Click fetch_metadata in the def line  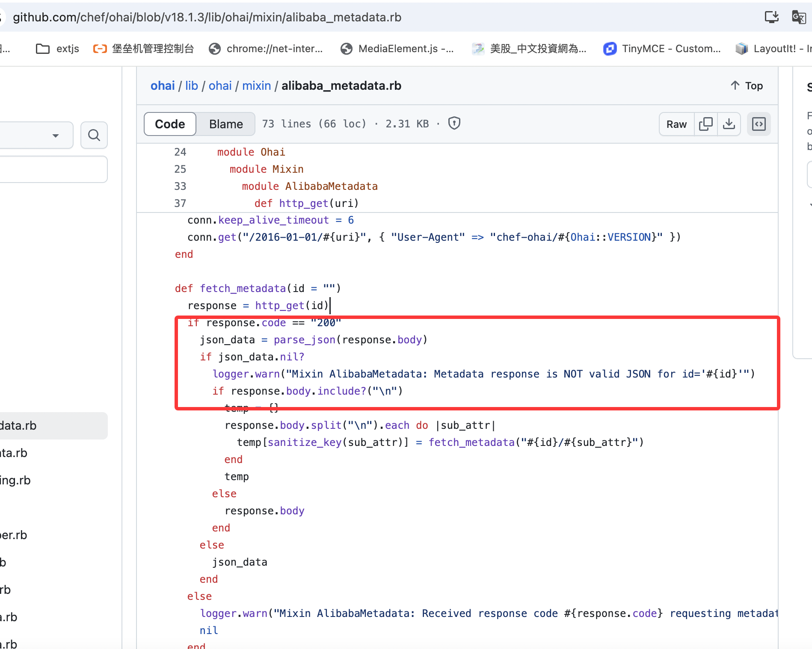(x=243, y=289)
